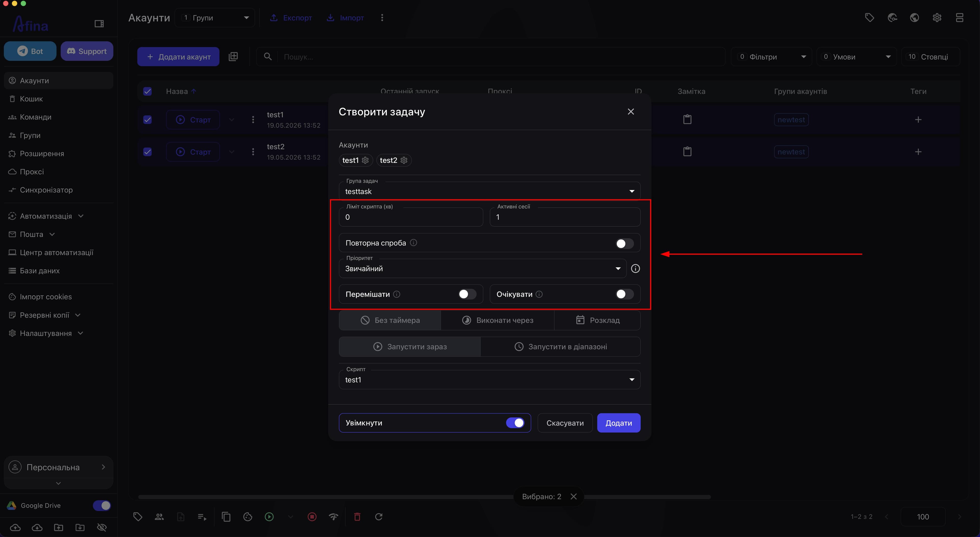Viewport: 980px width, 537px height.
Task: Click the Додати button
Action: click(x=619, y=423)
